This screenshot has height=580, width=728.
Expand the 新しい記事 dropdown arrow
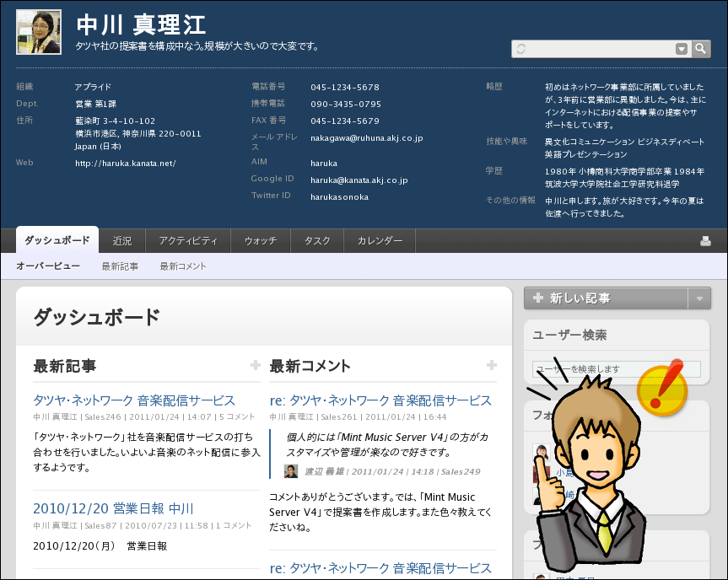click(699, 298)
